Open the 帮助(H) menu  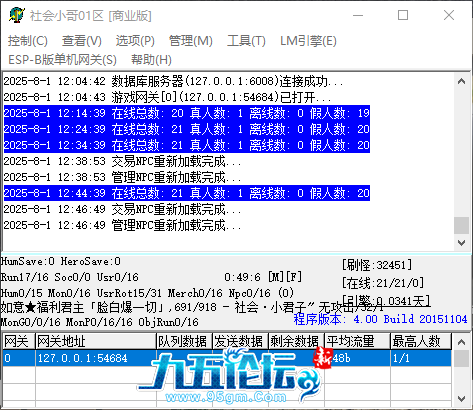151,60
